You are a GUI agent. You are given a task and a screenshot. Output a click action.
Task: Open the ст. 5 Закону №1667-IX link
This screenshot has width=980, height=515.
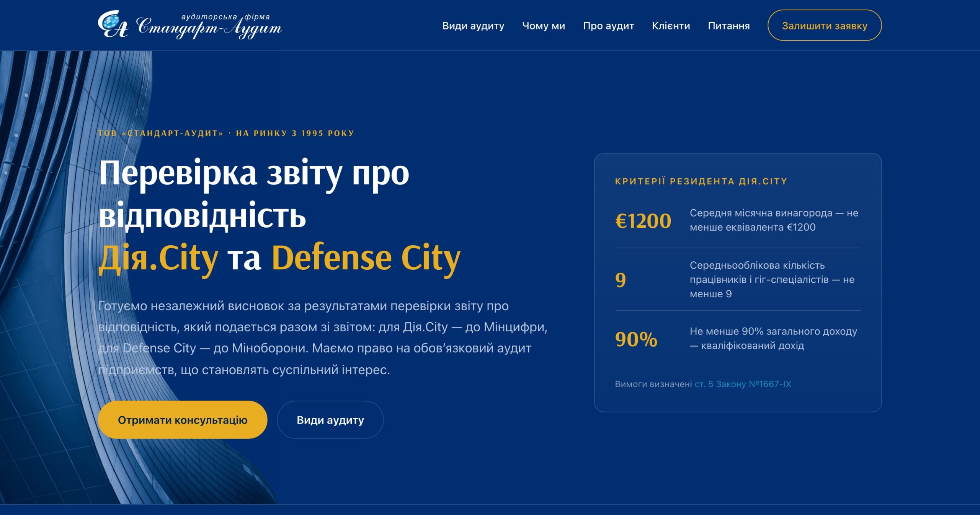tap(743, 384)
